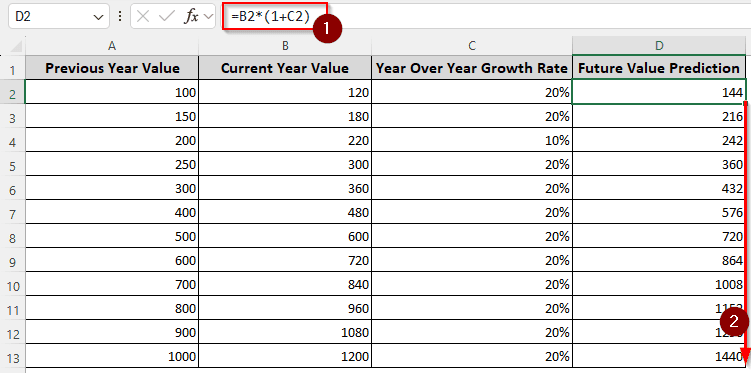The width and height of the screenshot is (751, 373).
Task: Select cell B13 with value 1200
Action: (285, 357)
